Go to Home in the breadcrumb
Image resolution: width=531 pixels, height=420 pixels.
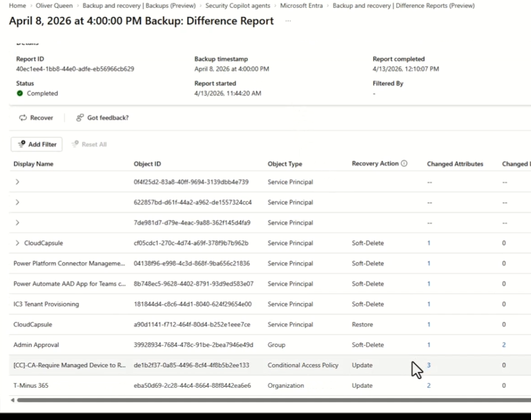[x=17, y=6]
